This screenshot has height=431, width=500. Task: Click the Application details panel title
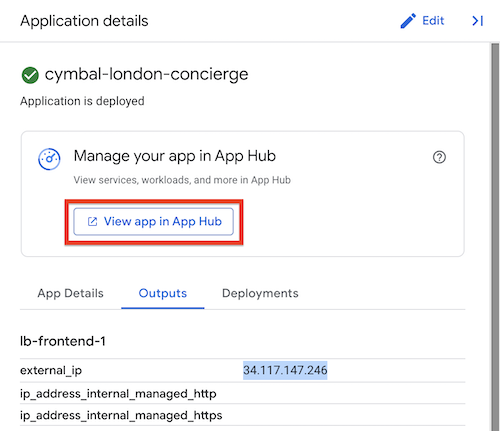(x=84, y=21)
